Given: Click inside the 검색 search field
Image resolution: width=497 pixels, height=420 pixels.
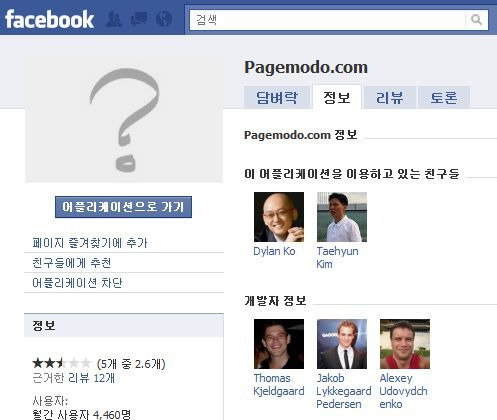Looking at the screenshot, I should point(328,20).
